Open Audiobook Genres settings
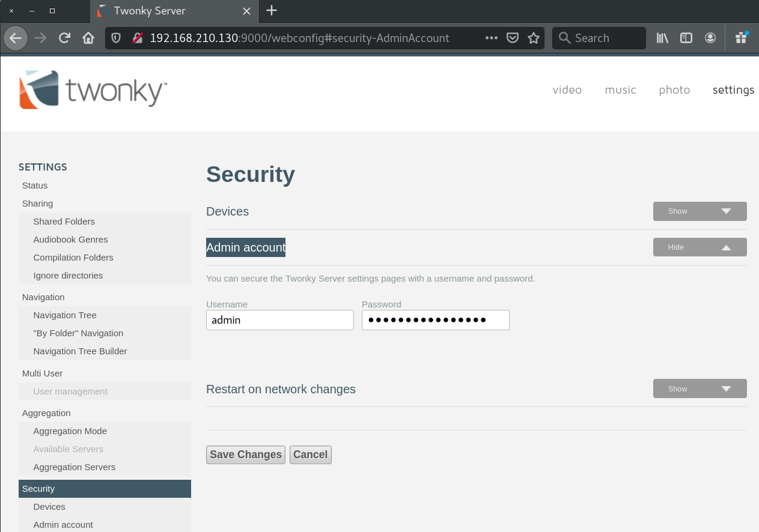This screenshot has width=759, height=532. pos(71,240)
